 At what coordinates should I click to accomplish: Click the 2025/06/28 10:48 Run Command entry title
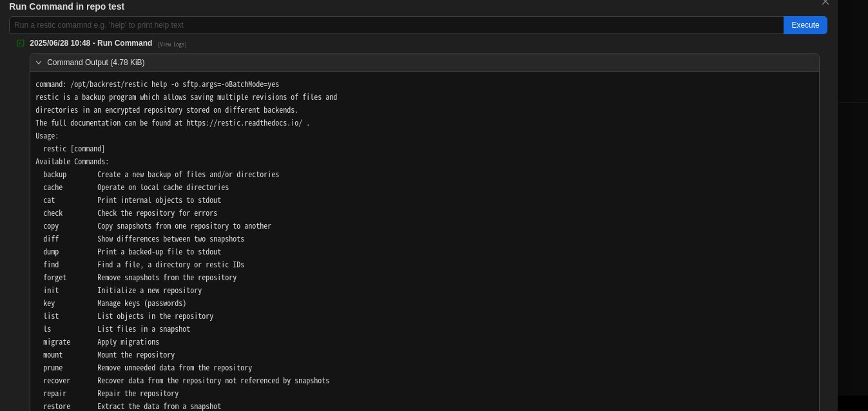point(91,43)
